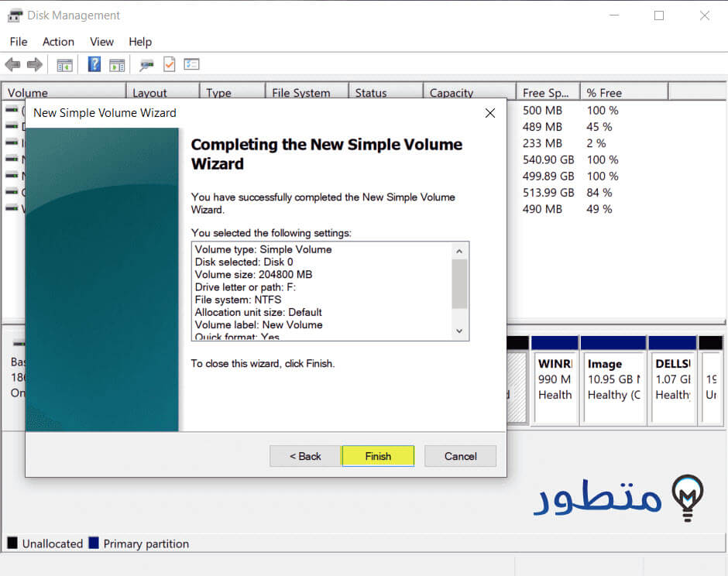This screenshot has height=576, width=728.
Task: Click the Forward arrow toolbar icon
Action: [35, 64]
